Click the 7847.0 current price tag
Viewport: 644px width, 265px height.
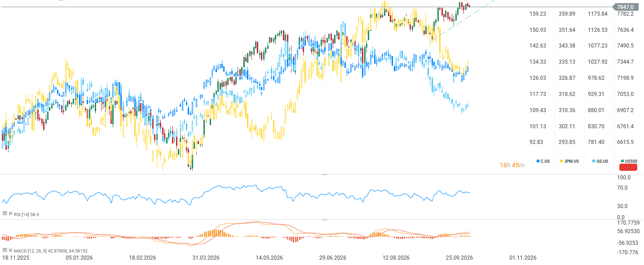pyautogui.click(x=625, y=7)
